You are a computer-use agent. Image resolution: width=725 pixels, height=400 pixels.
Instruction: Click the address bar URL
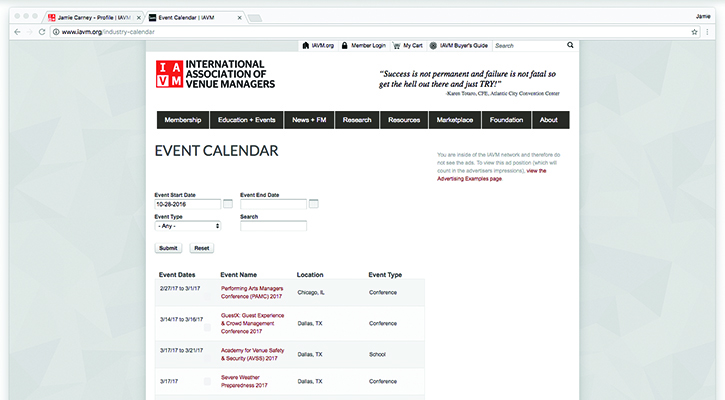click(x=108, y=32)
